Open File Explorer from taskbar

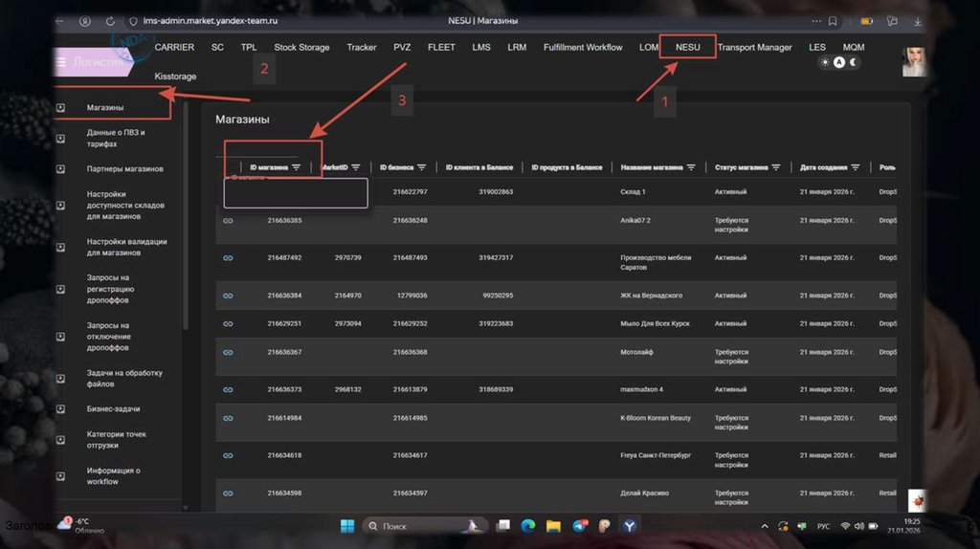(553, 526)
